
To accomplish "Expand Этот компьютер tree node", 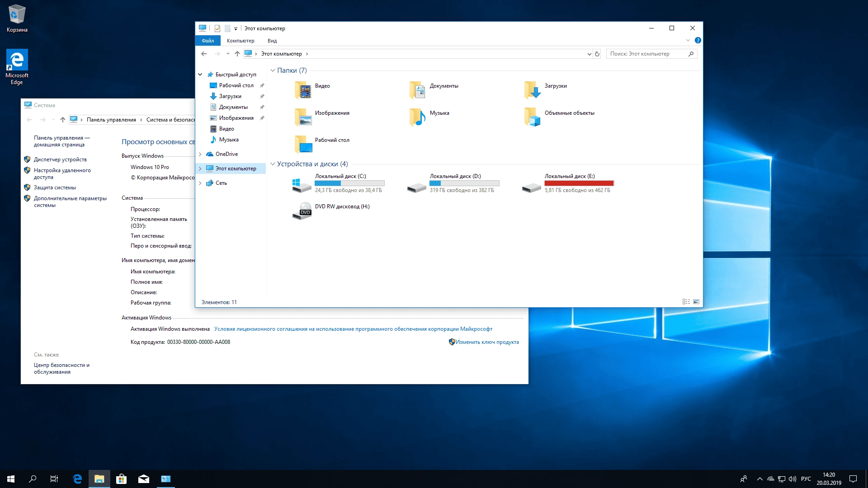I will click(200, 169).
